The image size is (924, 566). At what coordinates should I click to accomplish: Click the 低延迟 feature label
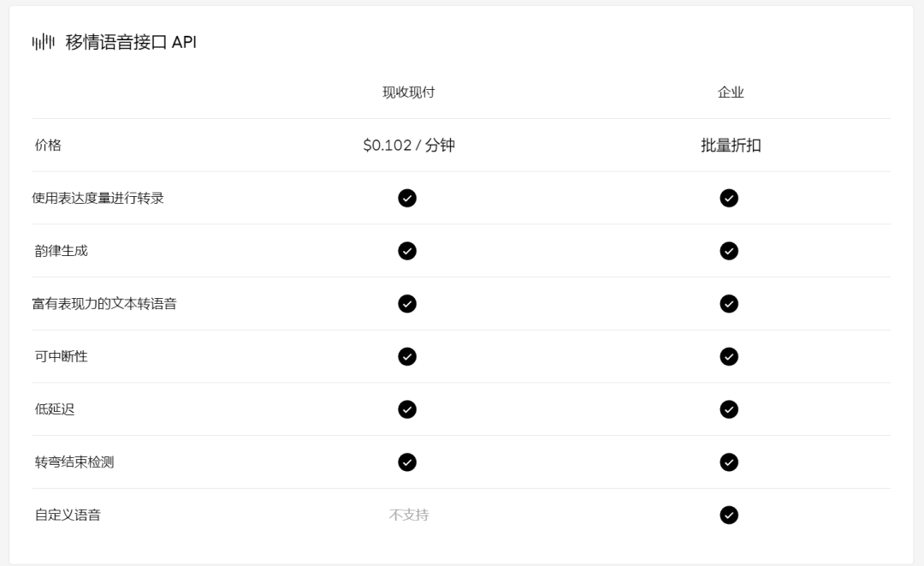(55, 409)
